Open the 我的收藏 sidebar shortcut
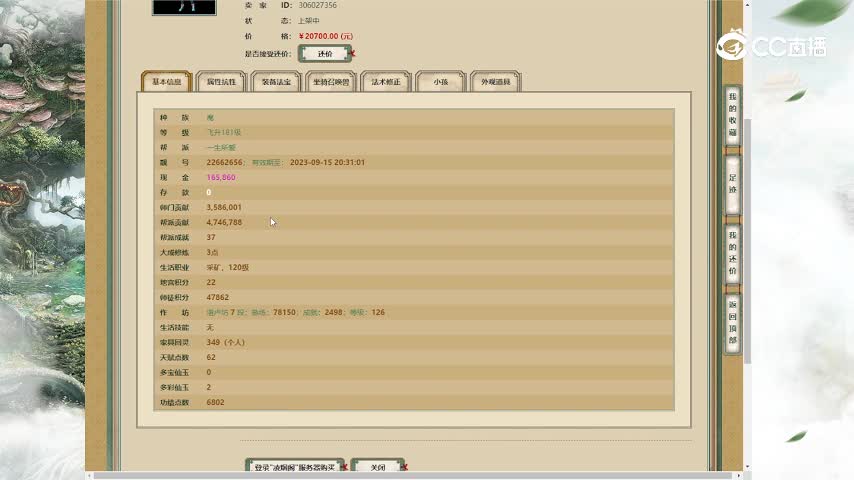The image size is (854, 480). [732, 116]
